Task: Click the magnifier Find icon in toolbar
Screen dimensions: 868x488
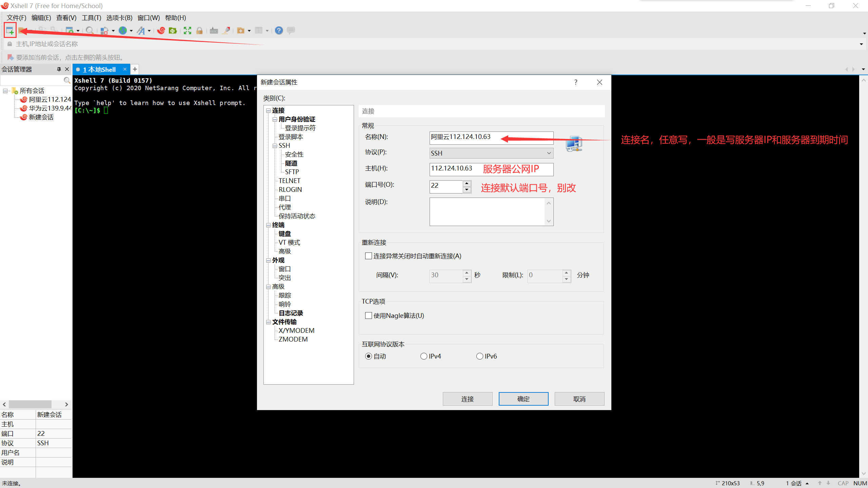Action: (90, 30)
